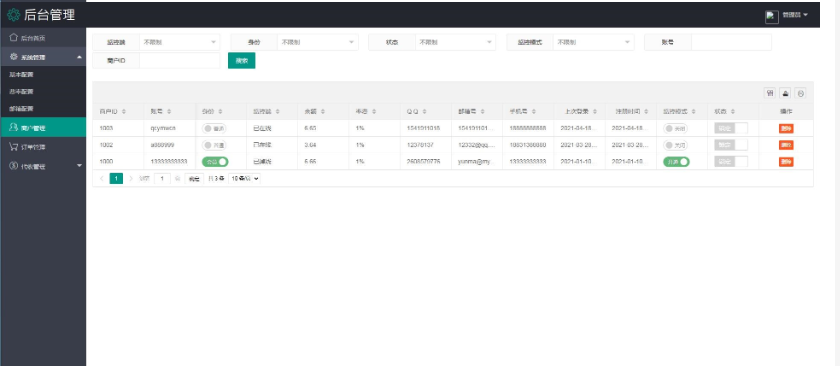Sort by the 手机号 phone column arrows

click(534, 112)
